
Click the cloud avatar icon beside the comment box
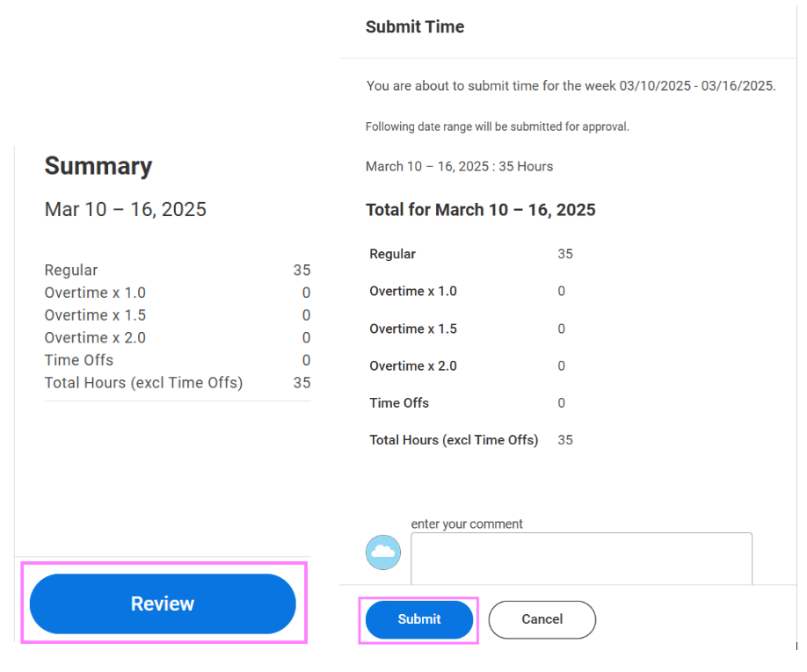[x=383, y=553]
